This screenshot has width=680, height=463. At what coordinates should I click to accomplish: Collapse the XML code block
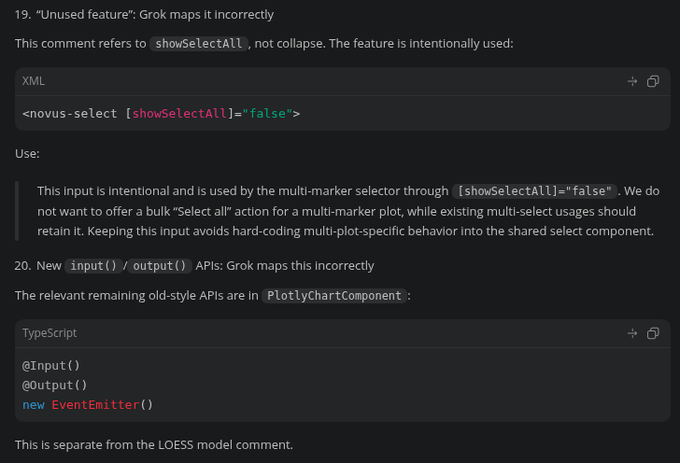tap(632, 81)
